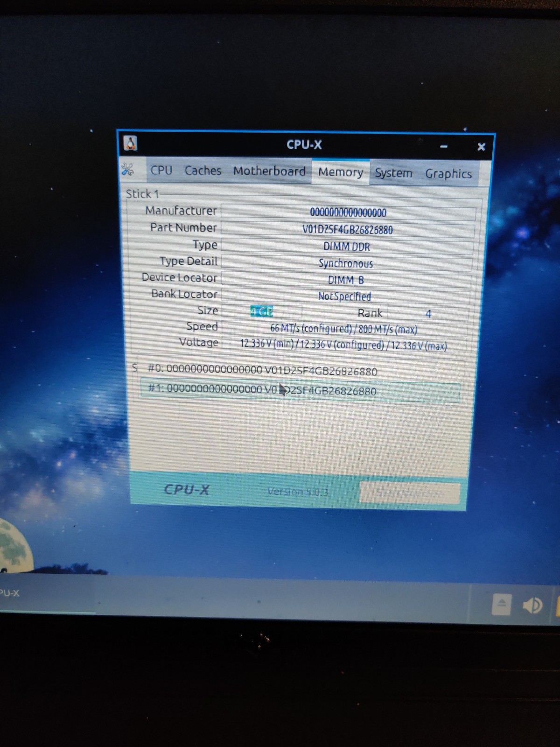This screenshot has height=747, width=560.
Task: Click the CPU-X logo text at bottom
Action: point(187,489)
